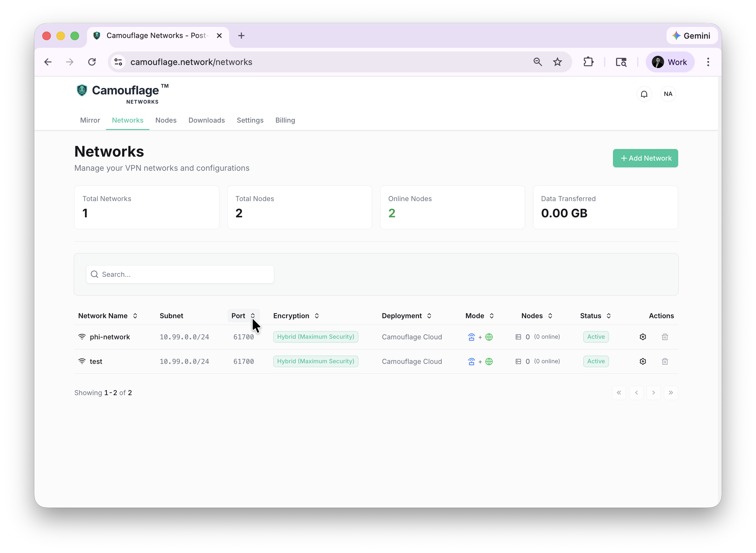The image size is (756, 553).
Task: Click Active status badge in test row
Action: click(596, 361)
